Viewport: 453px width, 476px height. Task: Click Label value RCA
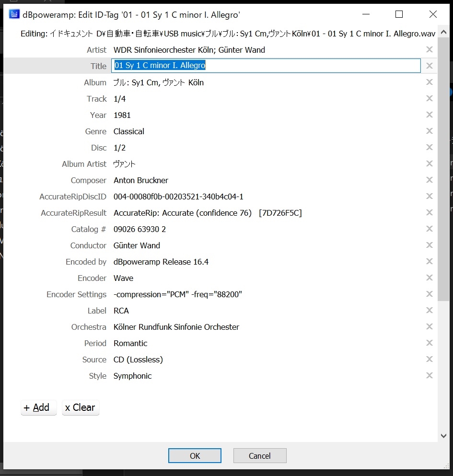click(121, 311)
